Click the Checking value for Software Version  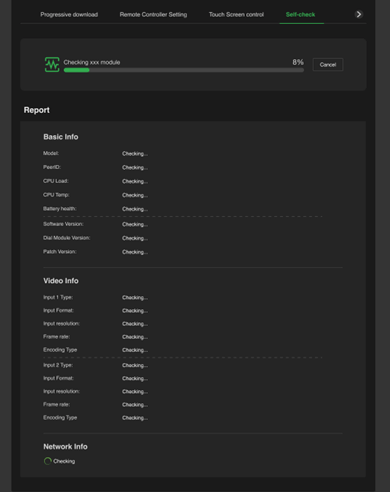click(x=135, y=224)
